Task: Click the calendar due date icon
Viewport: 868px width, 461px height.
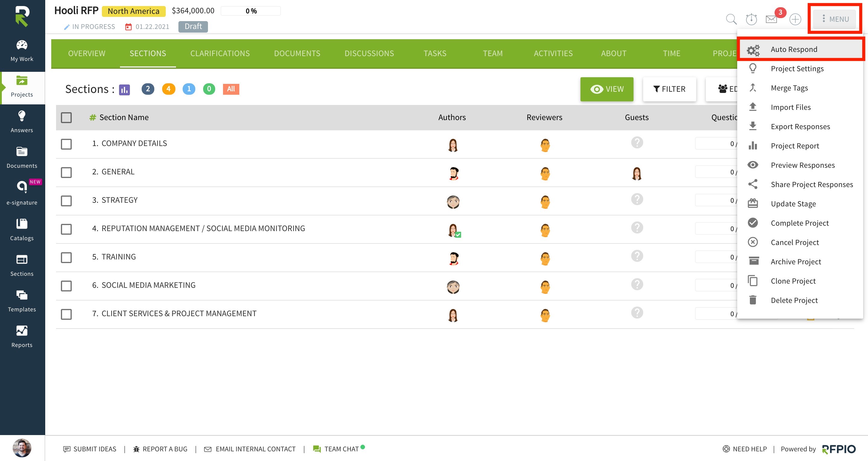Action: [x=128, y=27]
